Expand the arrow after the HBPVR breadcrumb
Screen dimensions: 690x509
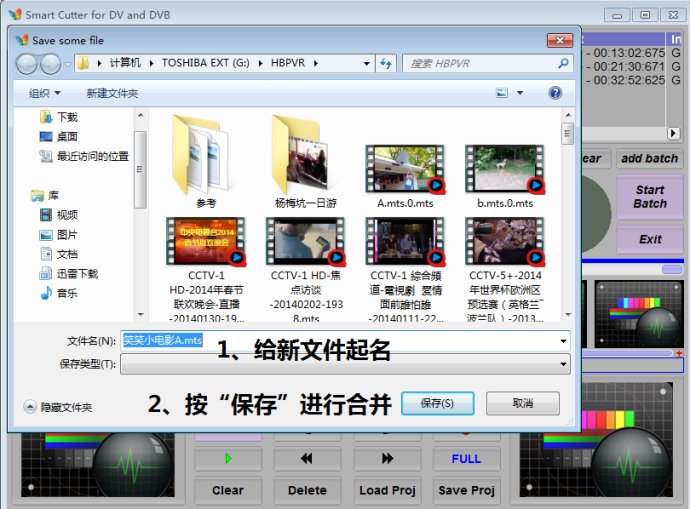(x=316, y=63)
